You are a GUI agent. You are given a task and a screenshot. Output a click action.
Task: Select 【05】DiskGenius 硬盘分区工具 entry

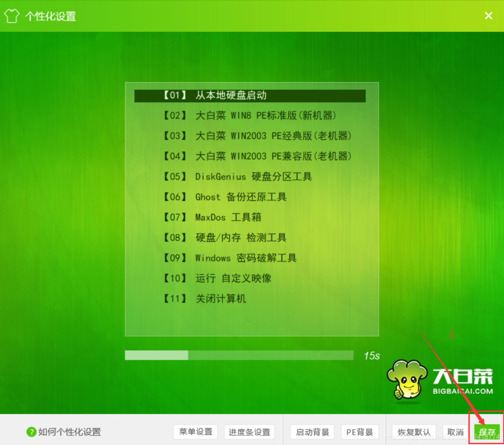237,177
